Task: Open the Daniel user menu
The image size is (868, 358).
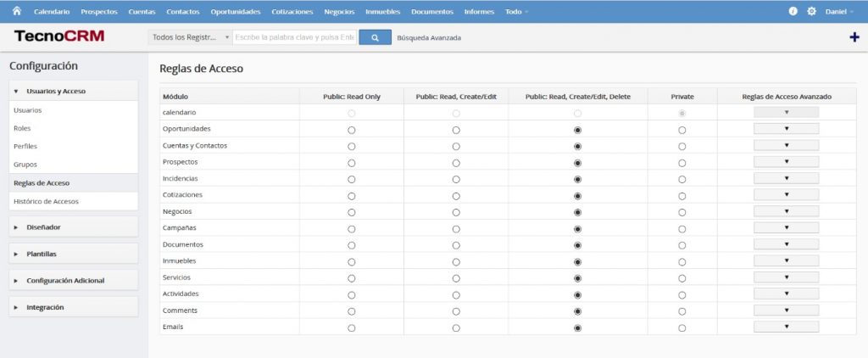Action: (839, 12)
